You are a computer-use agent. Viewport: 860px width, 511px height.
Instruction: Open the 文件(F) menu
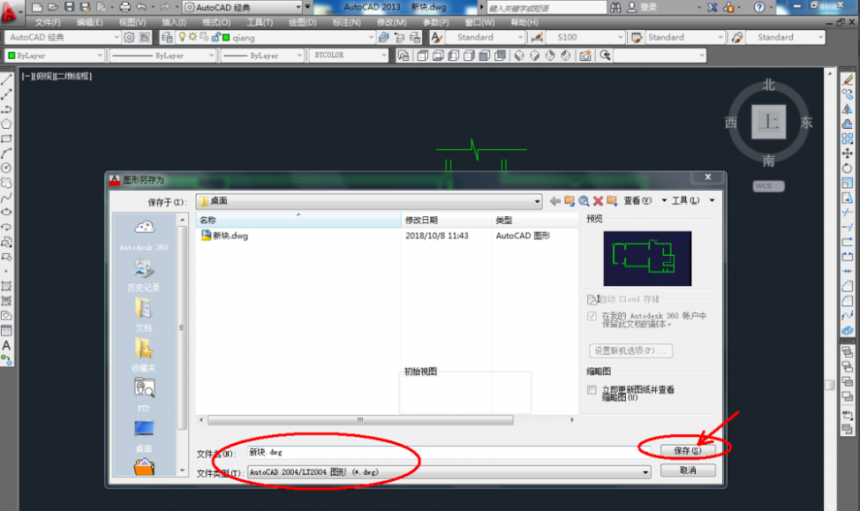[48, 22]
